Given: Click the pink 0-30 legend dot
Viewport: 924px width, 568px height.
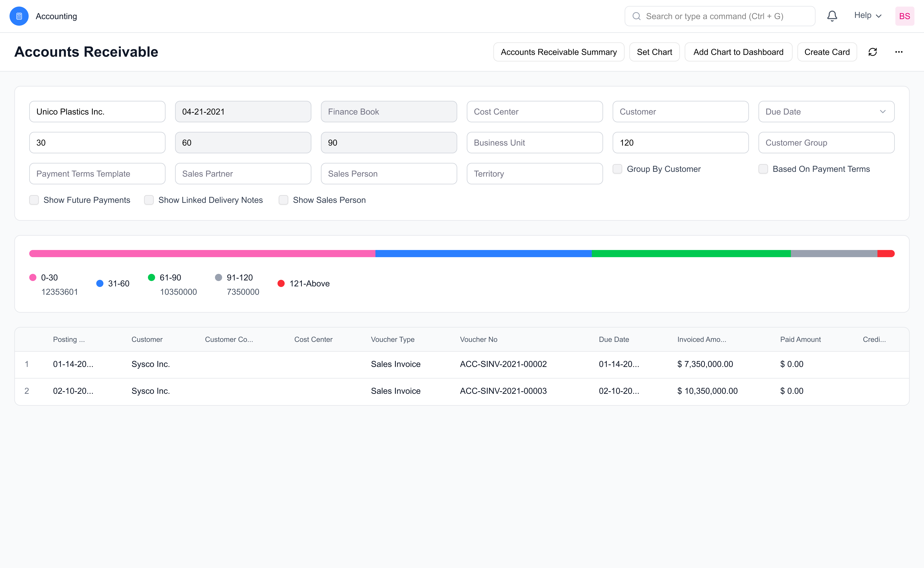Looking at the screenshot, I should pos(33,278).
